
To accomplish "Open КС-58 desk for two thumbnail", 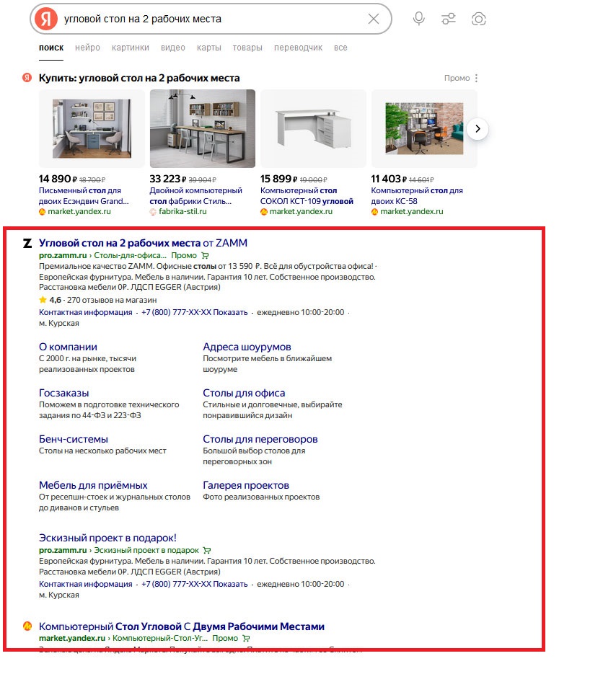I will 424,128.
